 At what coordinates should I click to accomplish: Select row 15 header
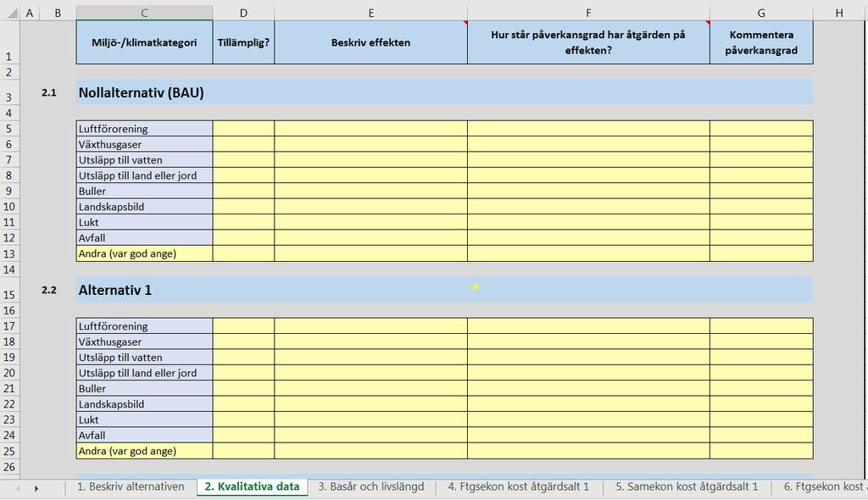click(x=8, y=290)
